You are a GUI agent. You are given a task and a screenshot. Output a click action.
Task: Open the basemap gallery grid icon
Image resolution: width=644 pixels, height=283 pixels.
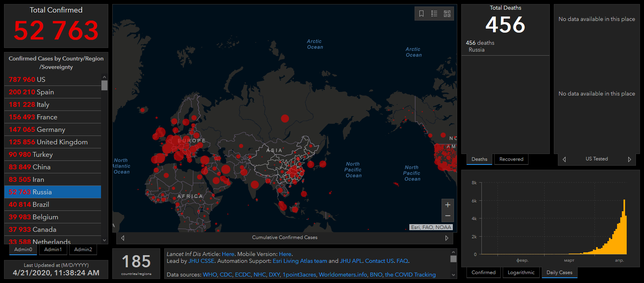[x=447, y=14]
